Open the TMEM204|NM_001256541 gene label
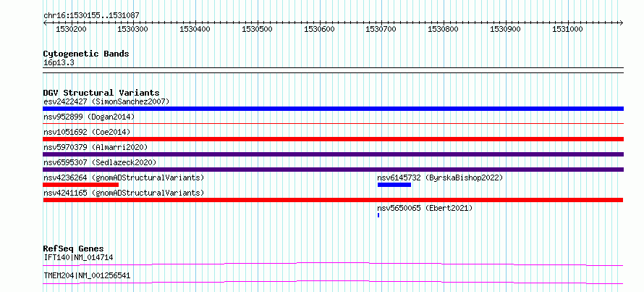The width and height of the screenshot is (644, 292). pyautogui.click(x=87, y=275)
